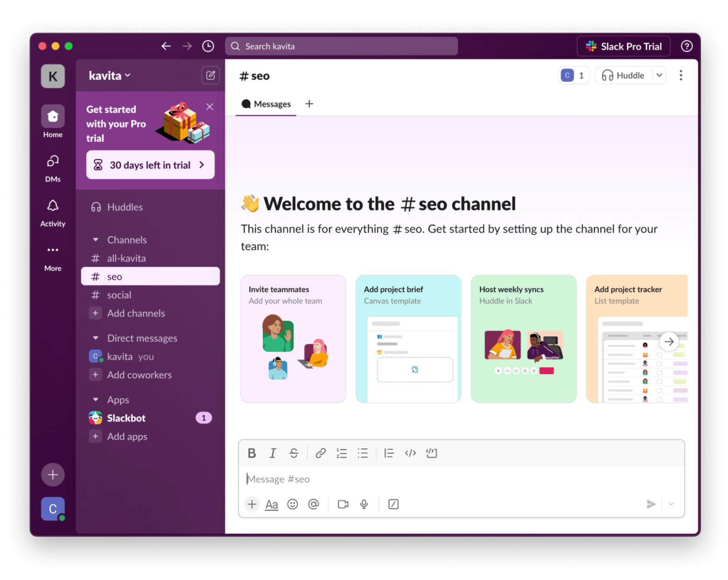Click the Bold formatting icon
This screenshot has height=580, width=728.
[252, 453]
